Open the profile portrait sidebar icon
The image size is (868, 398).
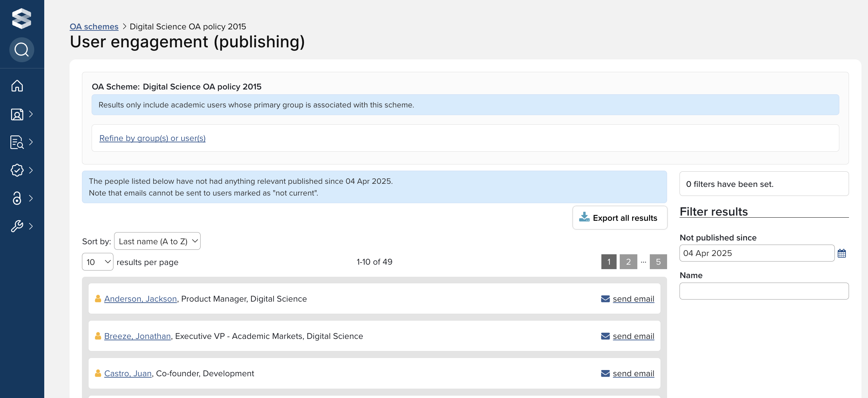pyautogui.click(x=17, y=114)
